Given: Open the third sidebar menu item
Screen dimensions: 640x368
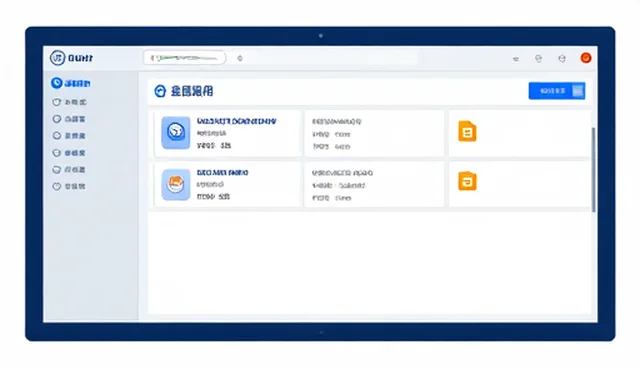Looking at the screenshot, I should click(69, 119).
